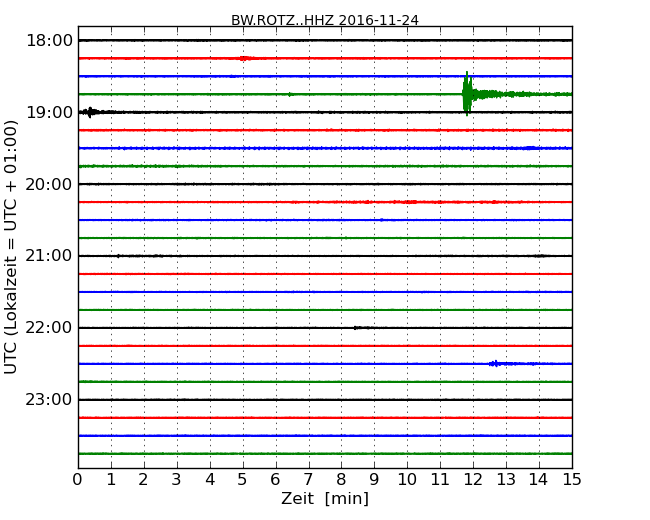The image size is (650, 520).
Task: Click the red trace burst near minute 5
Action: click(245, 58)
